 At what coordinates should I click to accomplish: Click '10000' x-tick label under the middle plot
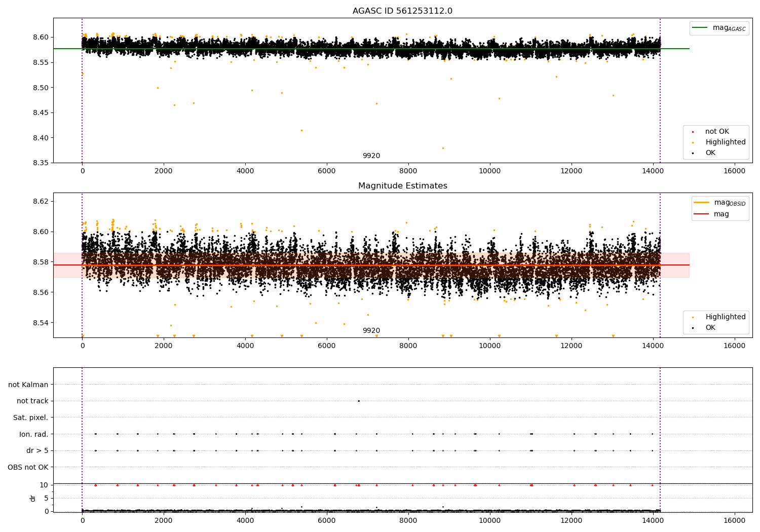pos(490,346)
